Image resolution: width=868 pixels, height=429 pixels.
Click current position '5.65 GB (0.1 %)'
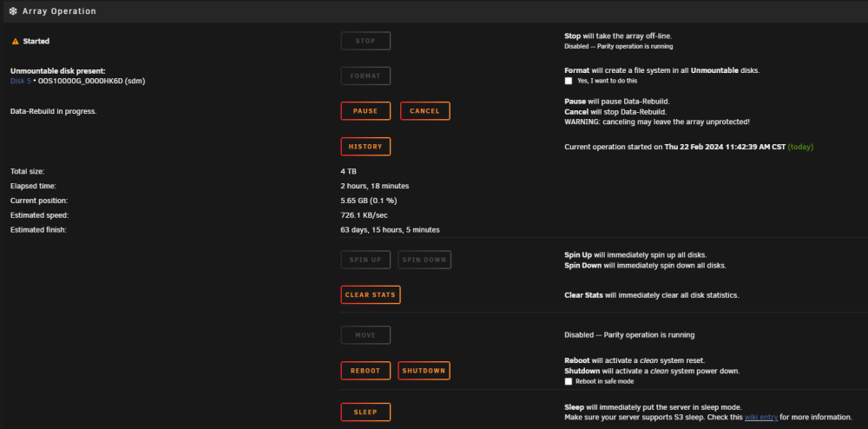[369, 201]
